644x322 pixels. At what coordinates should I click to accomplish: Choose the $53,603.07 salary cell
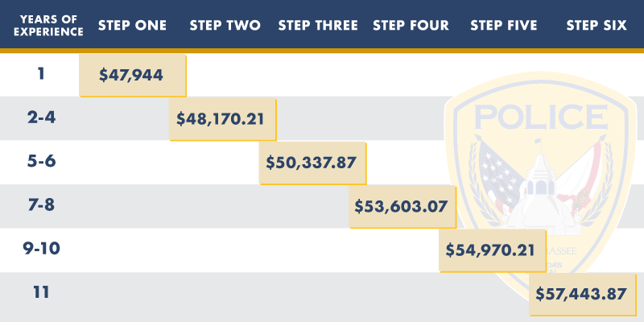[402, 207]
